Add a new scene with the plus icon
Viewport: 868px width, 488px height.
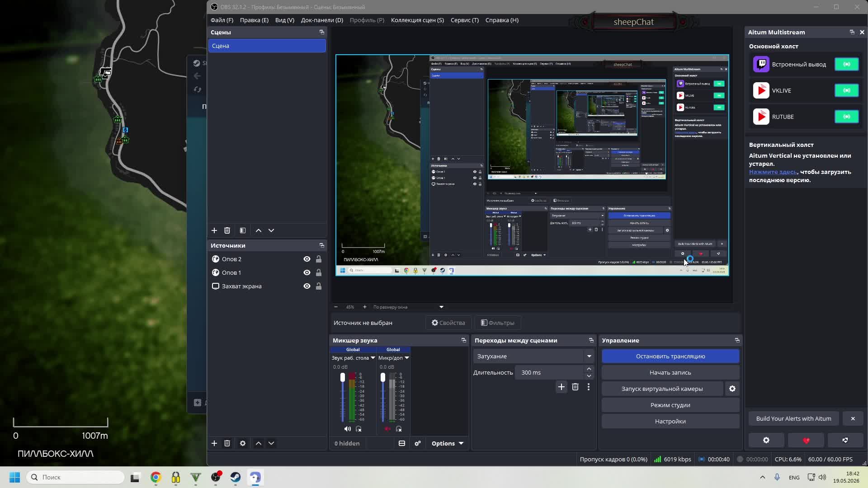coord(214,230)
